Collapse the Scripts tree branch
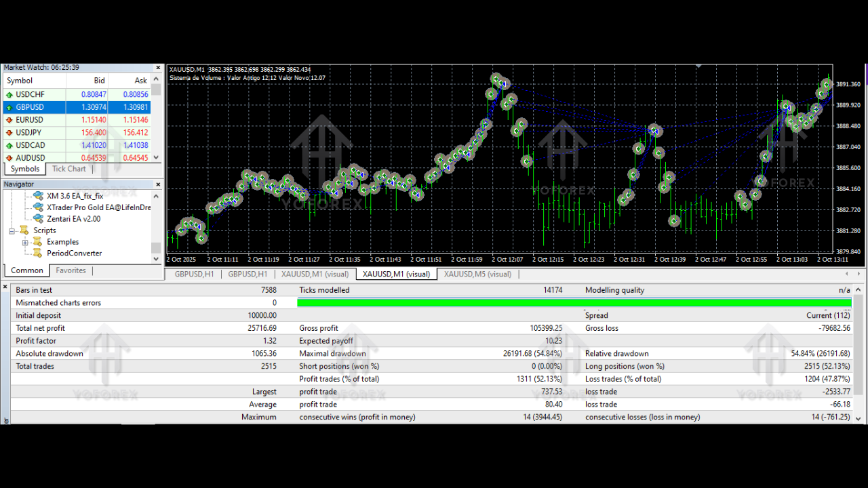This screenshot has width=868, height=488. pyautogui.click(x=11, y=230)
